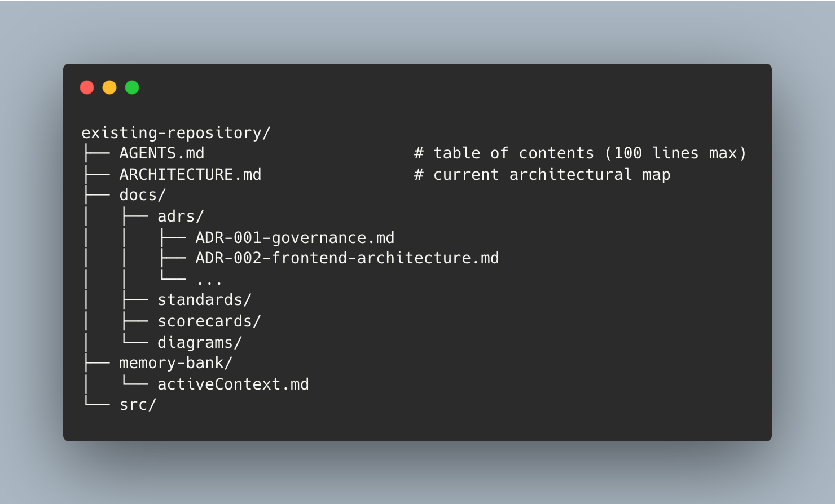Select the scorecards/ folder
The height and width of the screenshot is (504, 835).
(209, 321)
